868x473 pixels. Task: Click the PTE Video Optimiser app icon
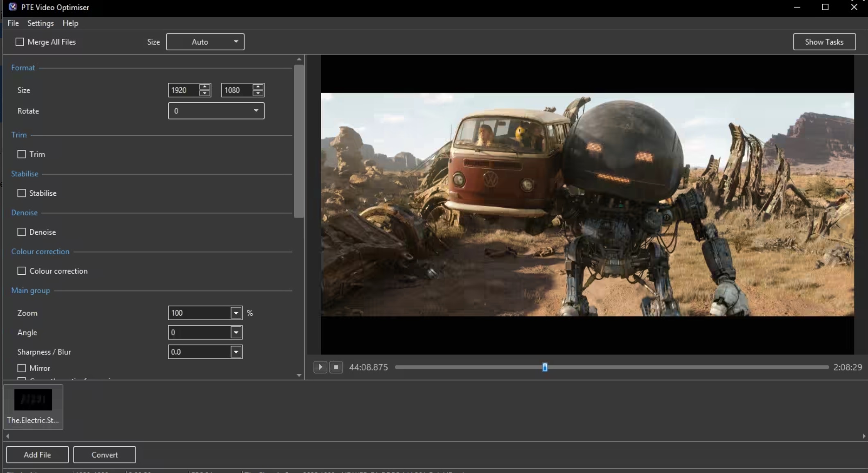(13, 7)
